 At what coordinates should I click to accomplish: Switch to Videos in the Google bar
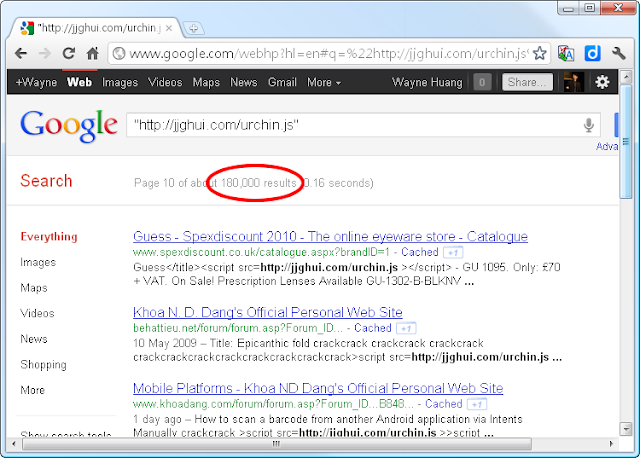coord(165,82)
